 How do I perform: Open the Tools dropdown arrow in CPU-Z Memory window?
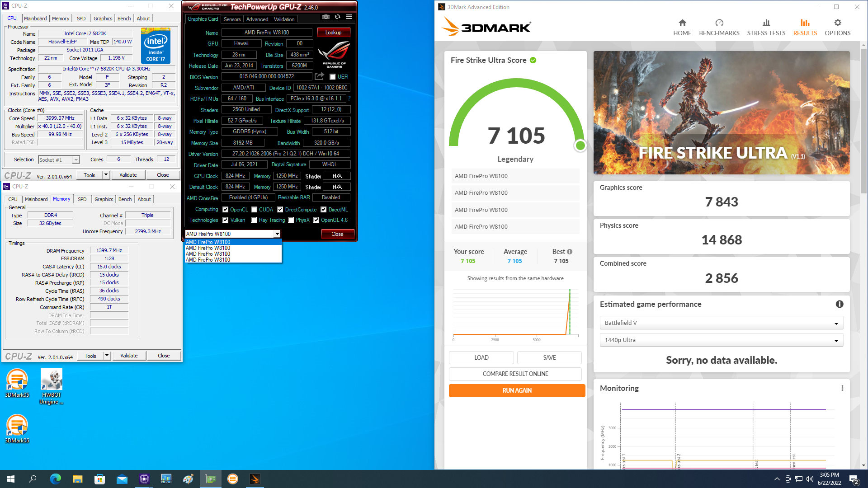coord(107,356)
